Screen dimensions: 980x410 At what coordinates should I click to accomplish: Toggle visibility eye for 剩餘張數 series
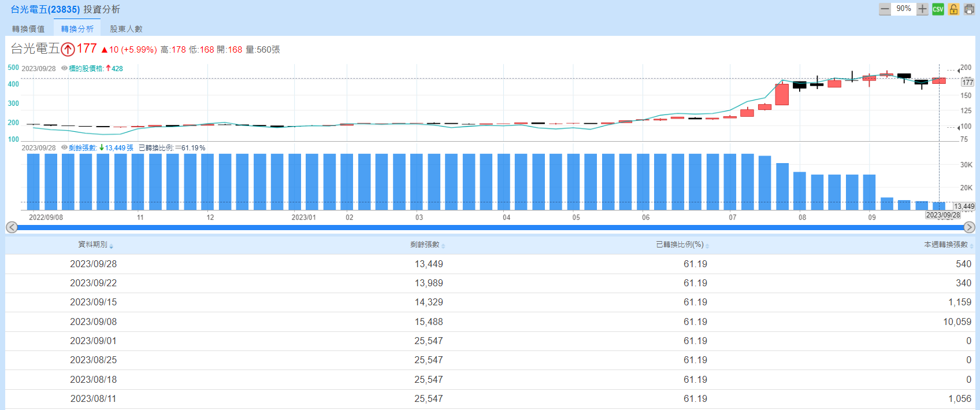pyautogui.click(x=64, y=148)
